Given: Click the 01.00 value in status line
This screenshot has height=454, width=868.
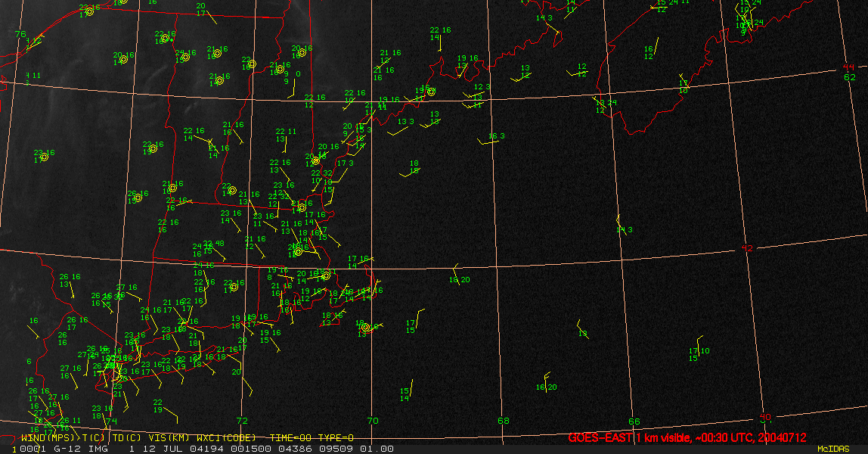Looking at the screenshot, I should click(x=377, y=449).
